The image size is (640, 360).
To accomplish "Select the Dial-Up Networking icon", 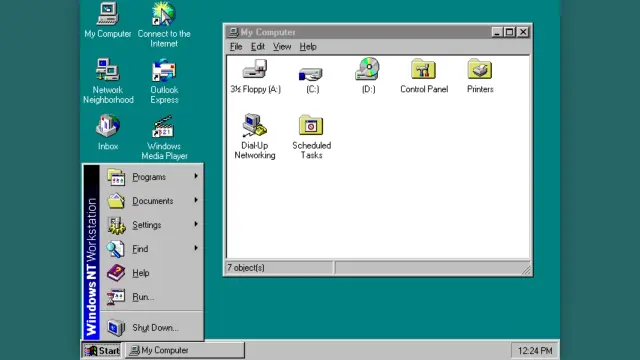I will 255,136.
